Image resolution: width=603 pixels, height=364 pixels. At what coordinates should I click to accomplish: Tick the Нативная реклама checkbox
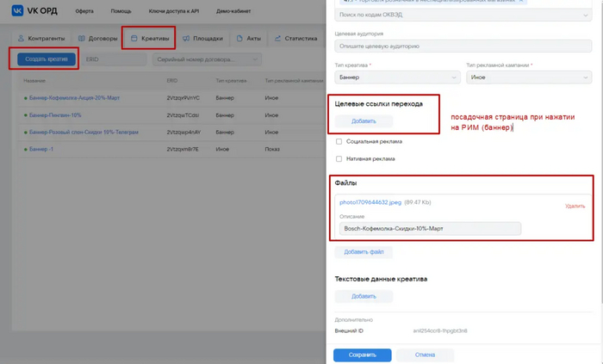339,158
